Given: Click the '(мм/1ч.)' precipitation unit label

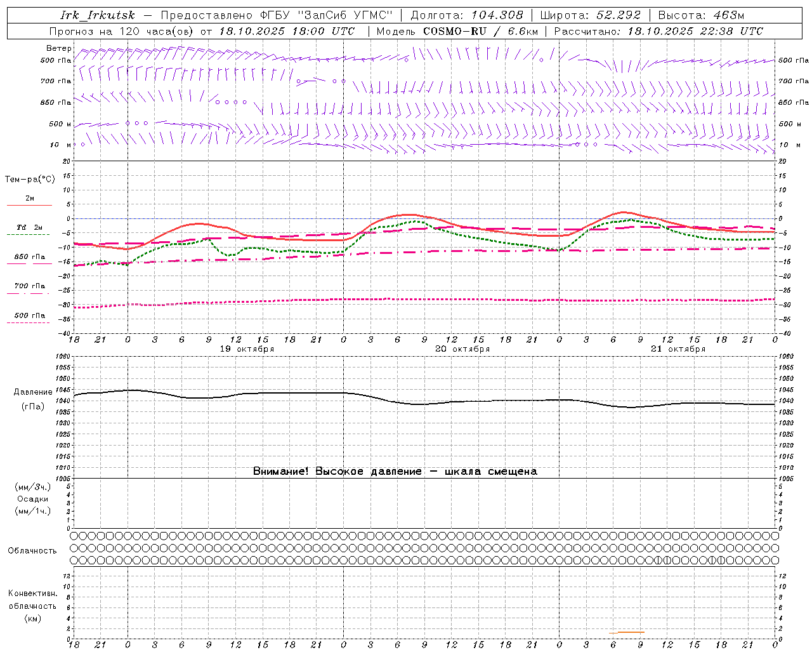Looking at the screenshot, I should point(33,511).
